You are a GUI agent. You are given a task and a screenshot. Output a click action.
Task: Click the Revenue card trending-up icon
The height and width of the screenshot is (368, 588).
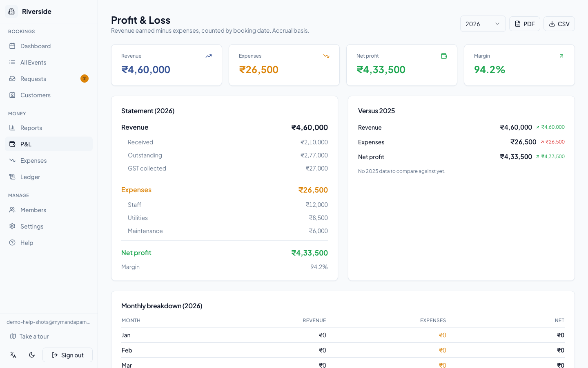click(x=209, y=56)
